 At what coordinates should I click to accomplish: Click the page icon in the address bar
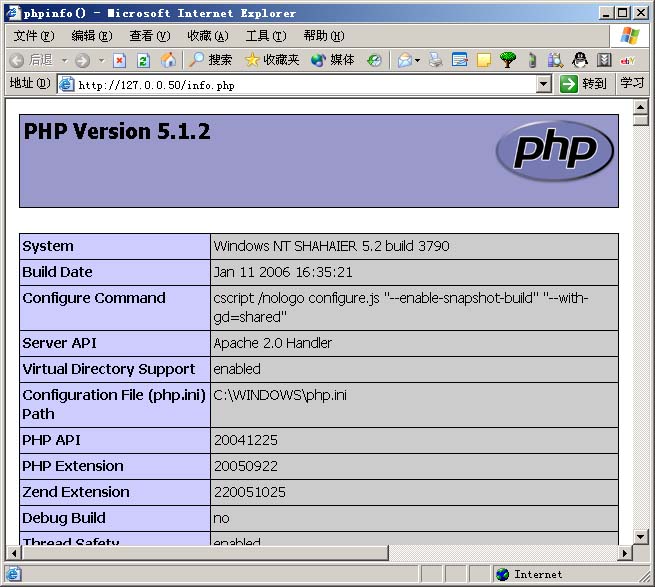pyautogui.click(x=66, y=84)
